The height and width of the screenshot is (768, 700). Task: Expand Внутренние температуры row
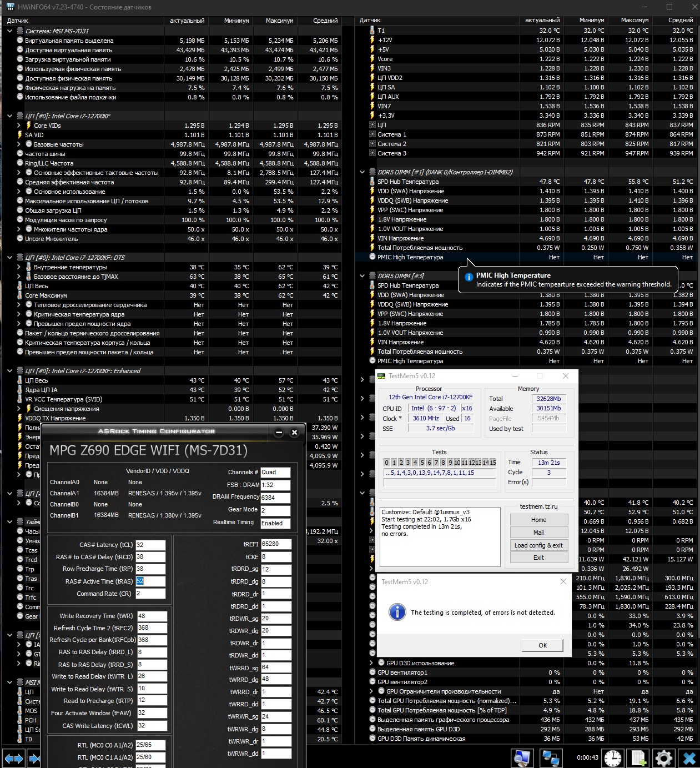(19, 267)
